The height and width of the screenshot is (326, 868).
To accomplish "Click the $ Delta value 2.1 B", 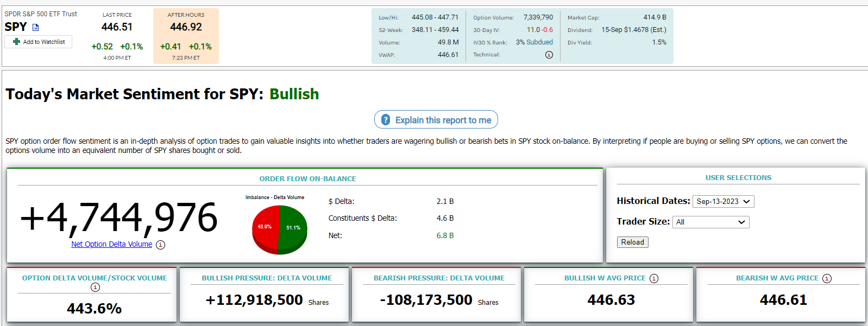I will coord(445,201).
